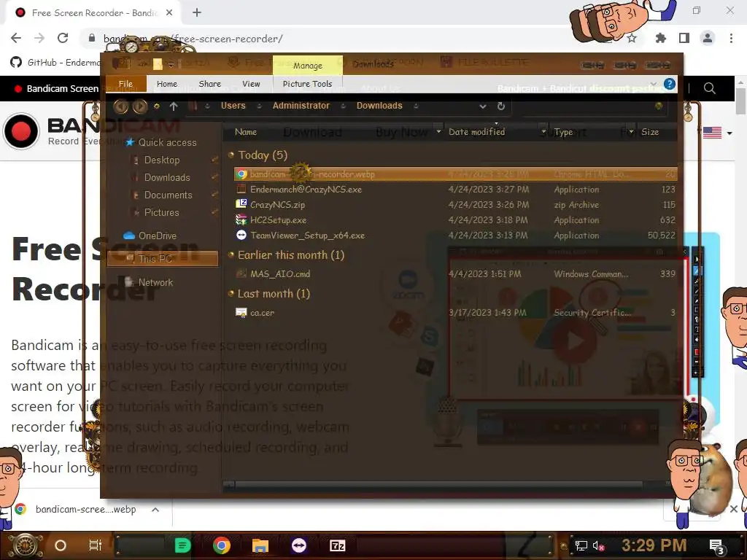Image resolution: width=747 pixels, height=560 pixels.
Task: Select This PC in navigation pane
Action: click(x=163, y=259)
